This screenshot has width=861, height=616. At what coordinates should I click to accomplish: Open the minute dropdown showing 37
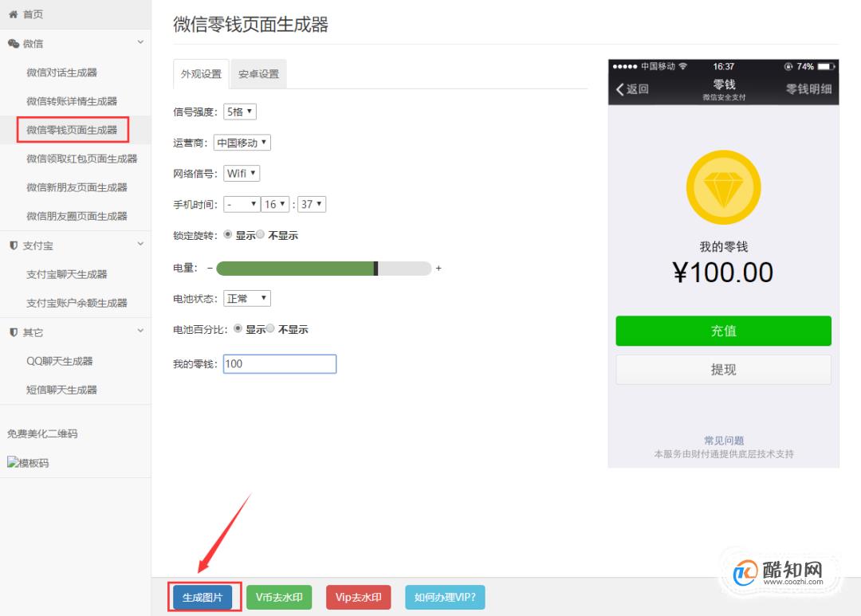point(312,204)
